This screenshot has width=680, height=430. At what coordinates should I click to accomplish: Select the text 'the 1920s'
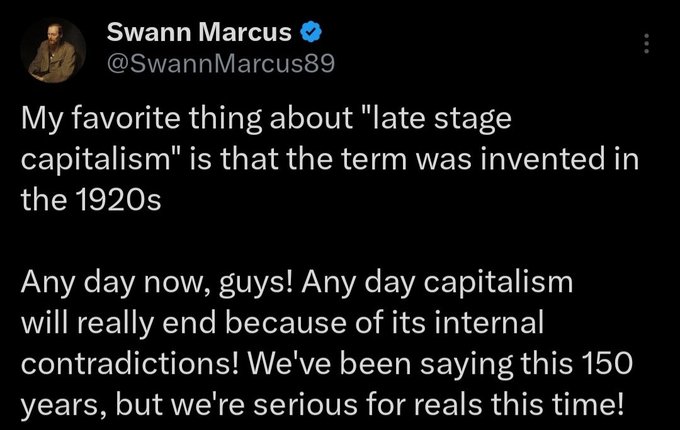point(91,200)
